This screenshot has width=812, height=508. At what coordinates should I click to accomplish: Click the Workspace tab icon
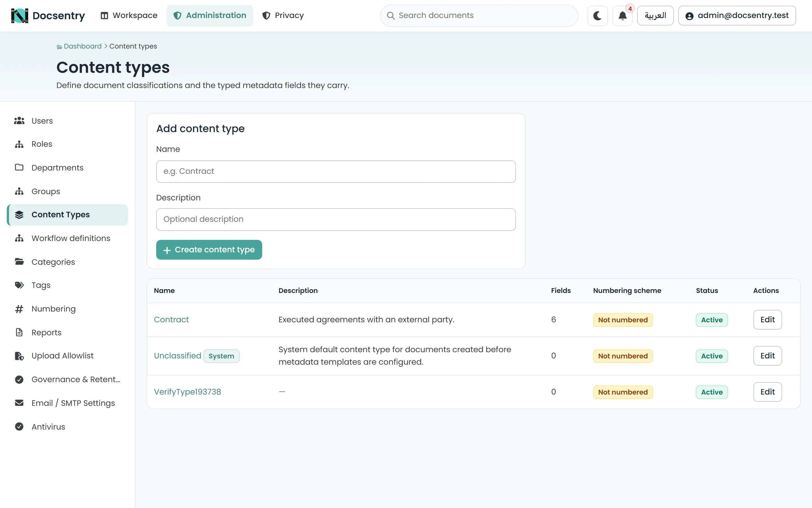coord(104,16)
